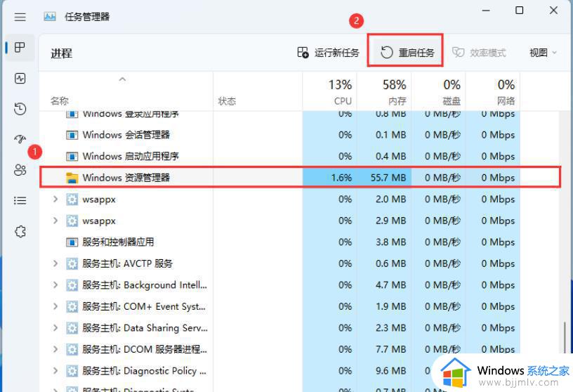The image size is (573, 392).
Task: Click Windows 会话管理器 process icon
Action: [72, 135]
